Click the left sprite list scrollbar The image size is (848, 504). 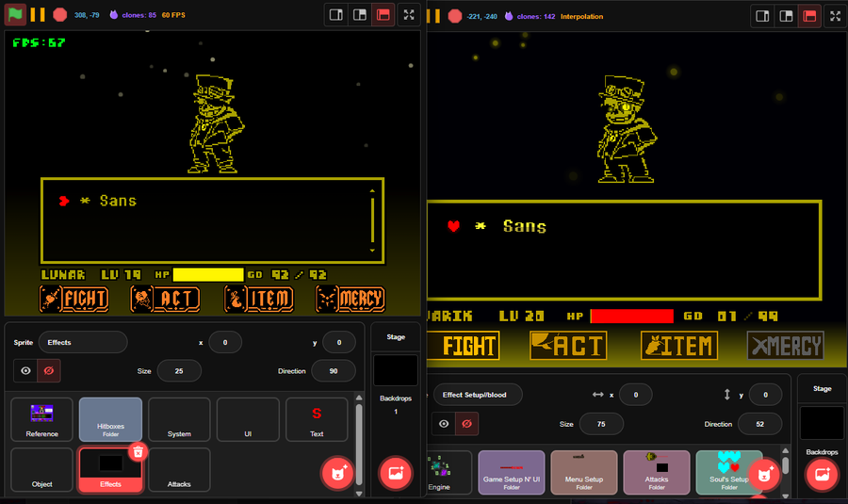tap(359, 445)
